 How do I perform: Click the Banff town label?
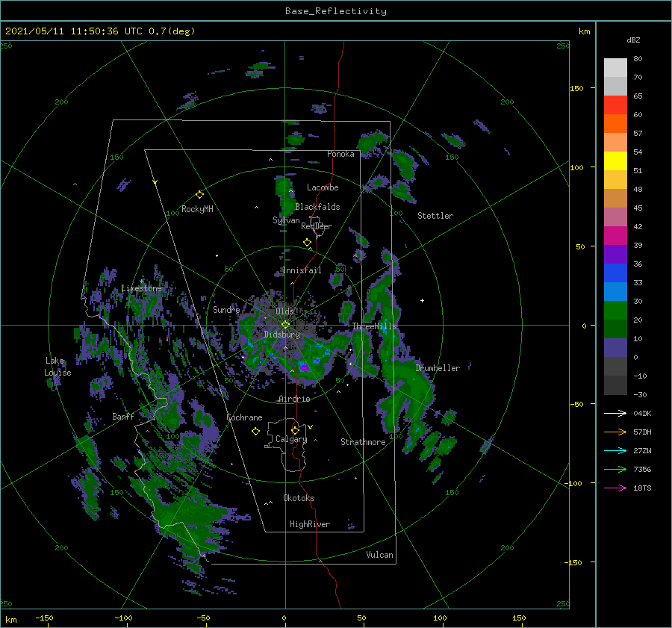pyautogui.click(x=123, y=416)
